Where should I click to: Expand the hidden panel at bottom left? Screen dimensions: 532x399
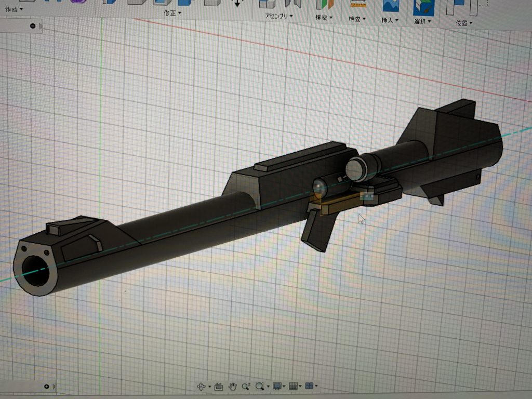pyautogui.click(x=46, y=386)
